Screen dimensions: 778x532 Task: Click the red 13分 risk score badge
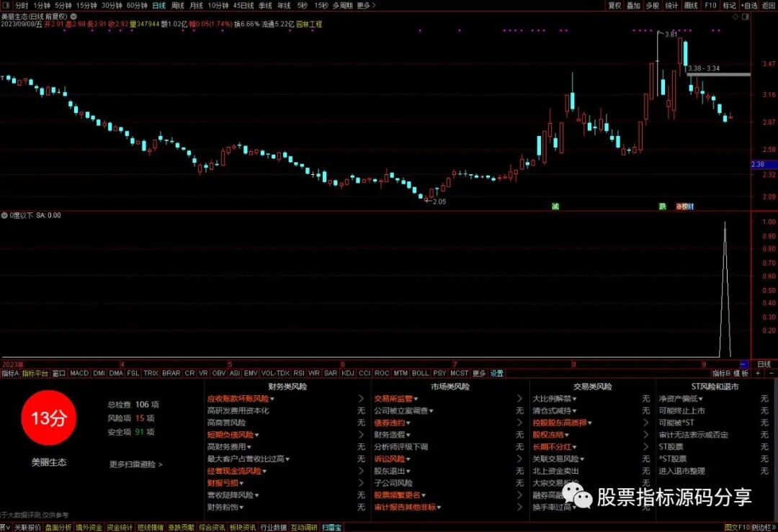pos(49,418)
